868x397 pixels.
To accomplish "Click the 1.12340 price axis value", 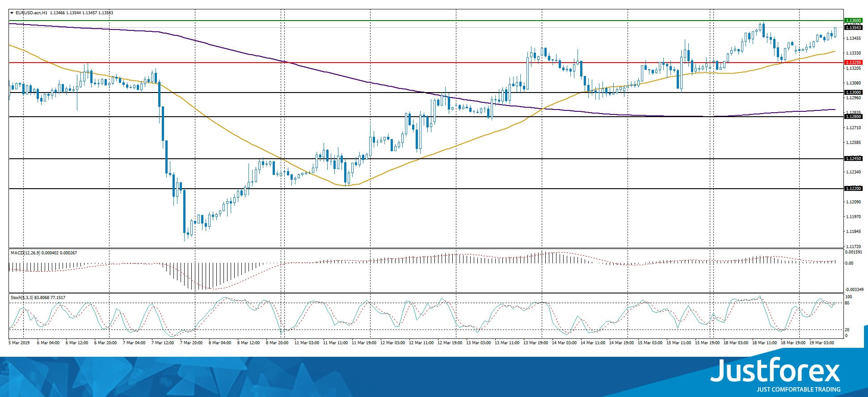I will click(x=854, y=172).
